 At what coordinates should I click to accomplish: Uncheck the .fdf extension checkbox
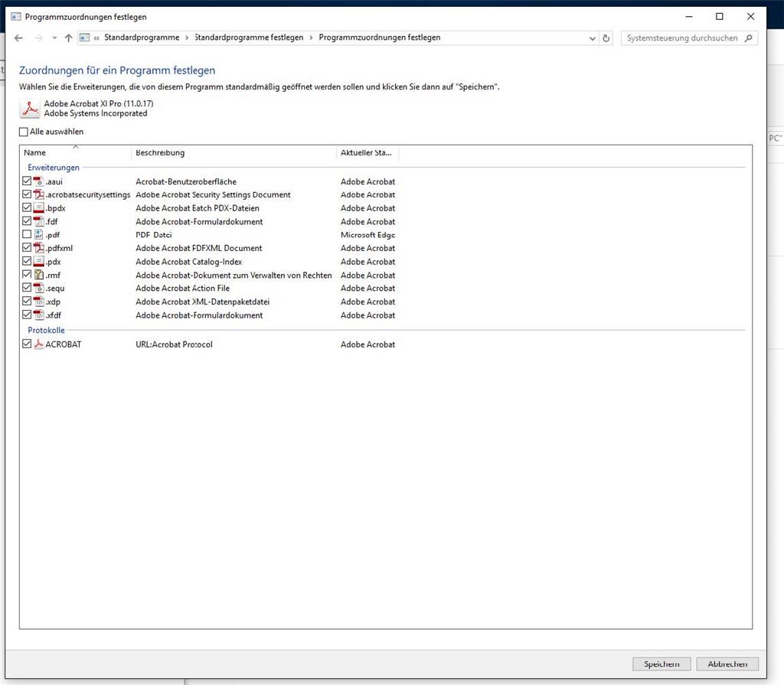pos(27,221)
